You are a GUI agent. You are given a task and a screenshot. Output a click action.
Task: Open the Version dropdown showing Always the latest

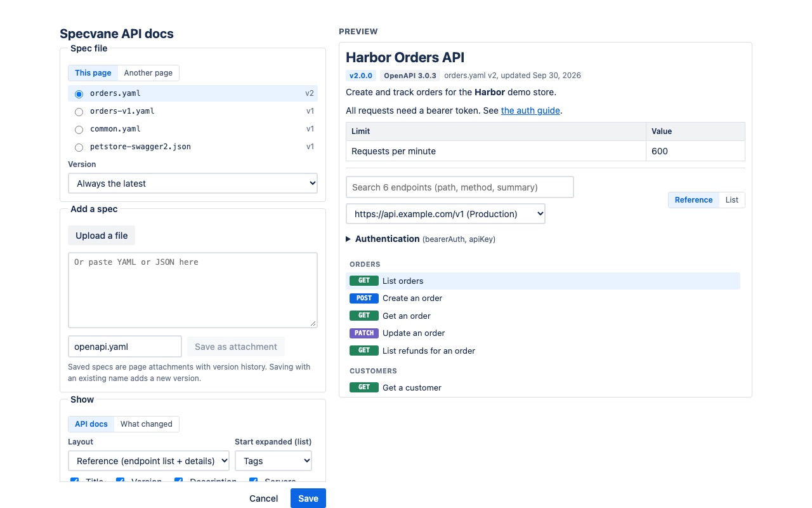click(193, 184)
